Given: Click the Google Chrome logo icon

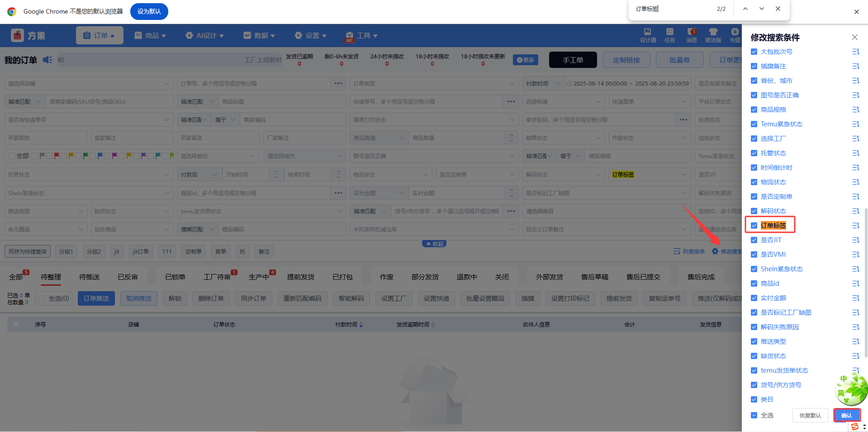Looking at the screenshot, I should pyautogui.click(x=12, y=11).
